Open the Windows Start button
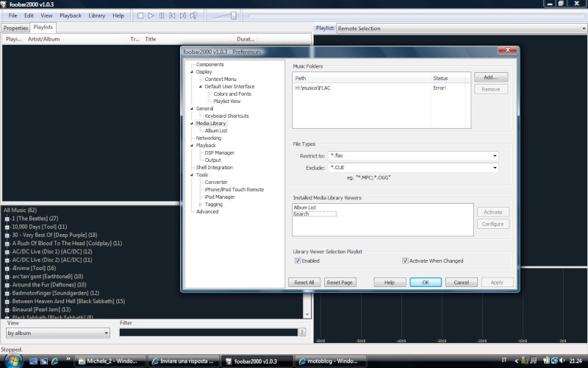588x368 pixels. click(x=12, y=361)
